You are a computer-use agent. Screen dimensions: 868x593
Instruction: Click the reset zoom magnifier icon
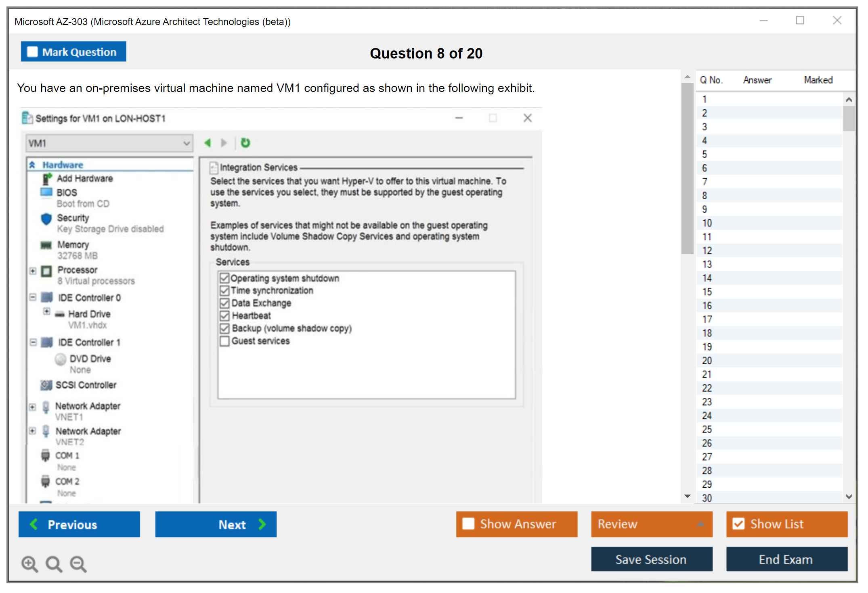(54, 564)
